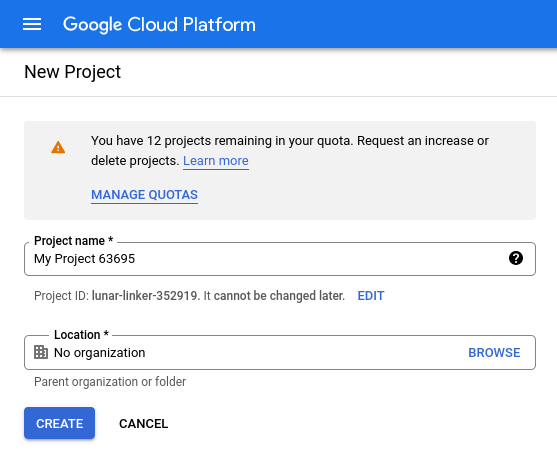Select the No organization location field
The width and height of the screenshot is (557, 473).
[x=280, y=353]
